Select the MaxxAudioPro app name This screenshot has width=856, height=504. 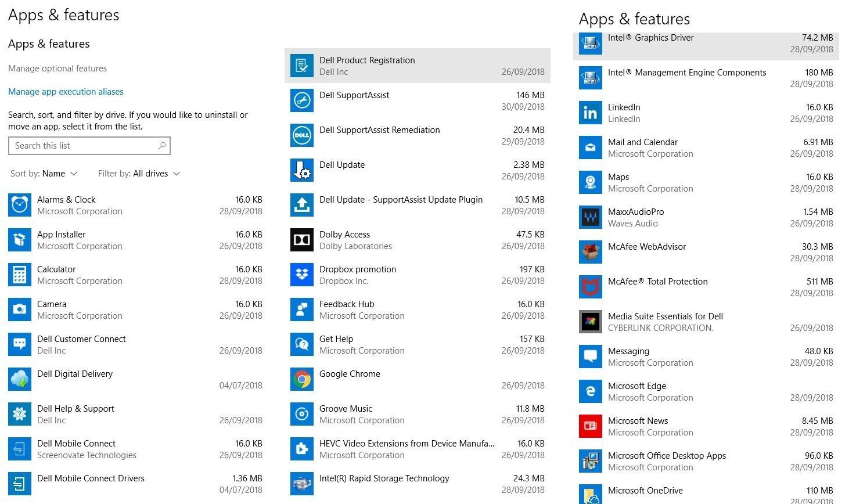pyautogui.click(x=636, y=212)
